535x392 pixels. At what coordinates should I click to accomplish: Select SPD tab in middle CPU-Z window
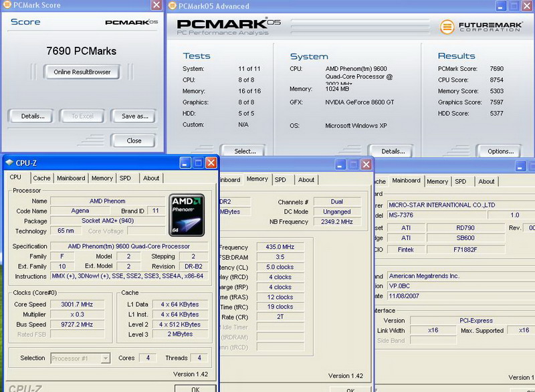pyautogui.click(x=280, y=180)
